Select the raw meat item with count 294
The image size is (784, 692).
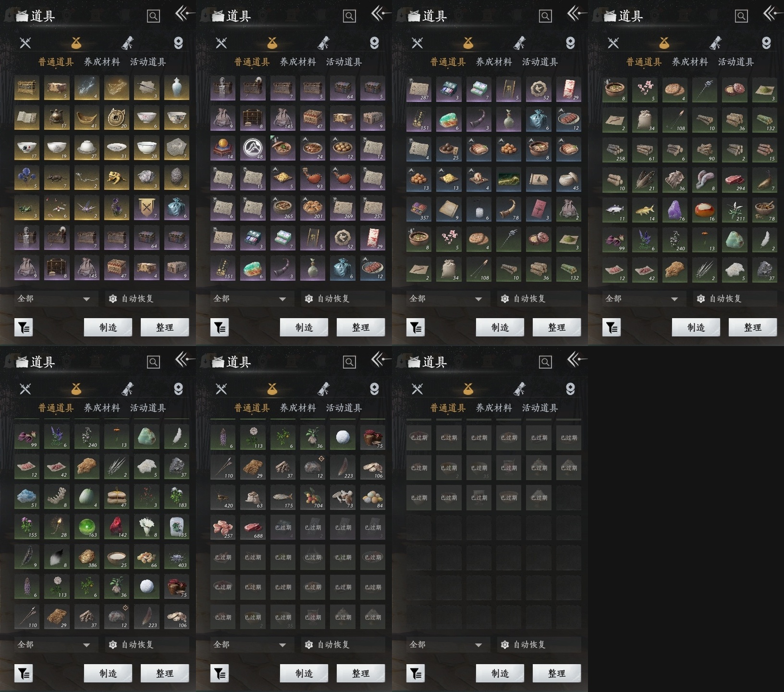[735, 180]
